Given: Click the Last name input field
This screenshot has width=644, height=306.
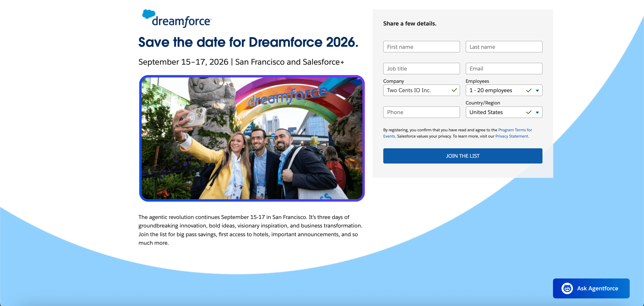Looking at the screenshot, I should click(504, 47).
